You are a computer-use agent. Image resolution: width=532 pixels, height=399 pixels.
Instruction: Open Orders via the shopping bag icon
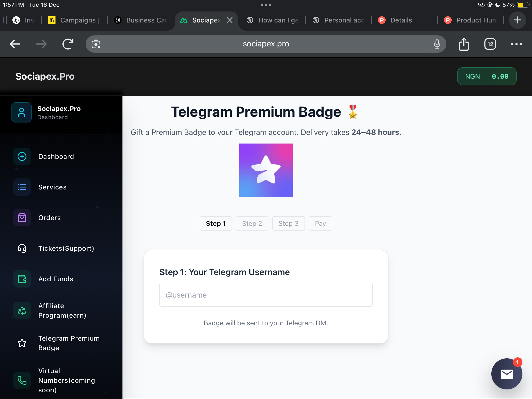click(22, 218)
